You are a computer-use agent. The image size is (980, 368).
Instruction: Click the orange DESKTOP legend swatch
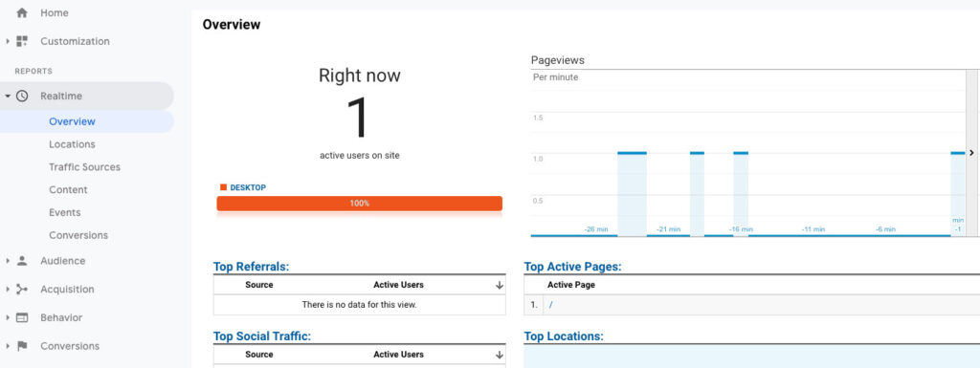click(x=223, y=187)
